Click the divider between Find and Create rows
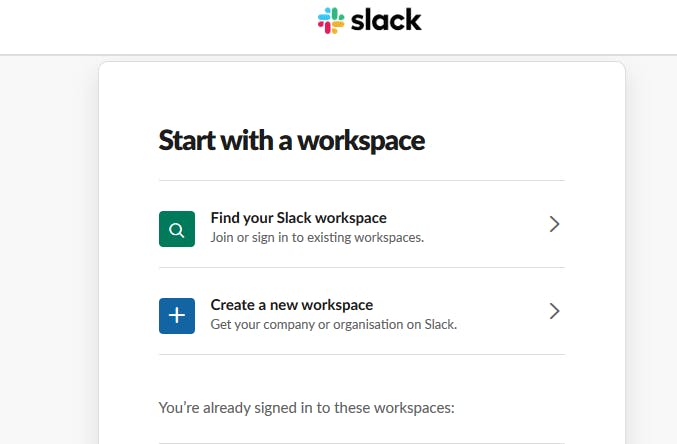The height and width of the screenshot is (444, 677). pos(361,268)
